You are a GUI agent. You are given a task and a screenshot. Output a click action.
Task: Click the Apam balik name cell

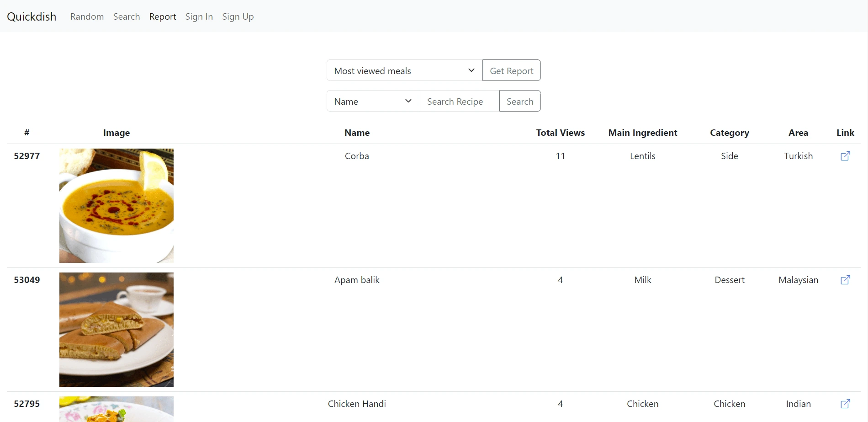(357, 280)
